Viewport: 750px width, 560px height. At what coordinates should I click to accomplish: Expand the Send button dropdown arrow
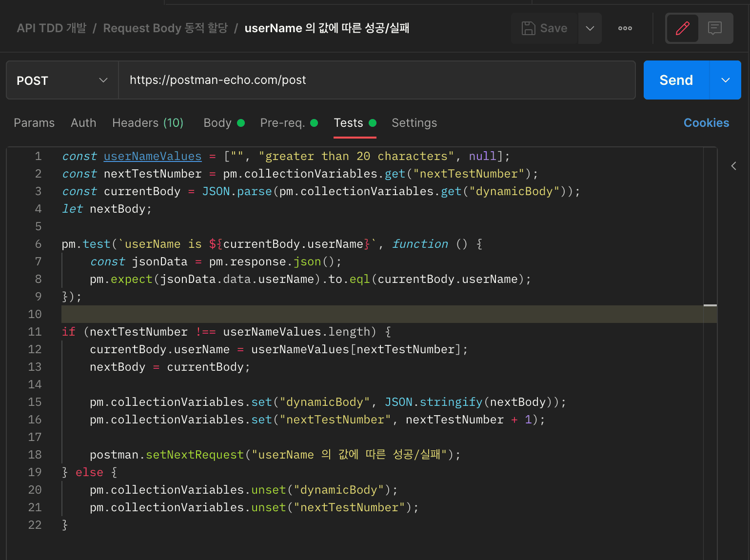coord(725,80)
